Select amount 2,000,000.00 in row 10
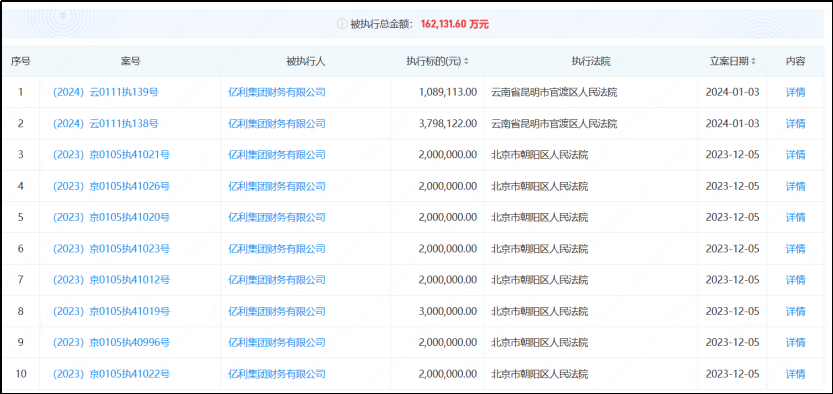Image resolution: width=833 pixels, height=394 pixels. (448, 374)
